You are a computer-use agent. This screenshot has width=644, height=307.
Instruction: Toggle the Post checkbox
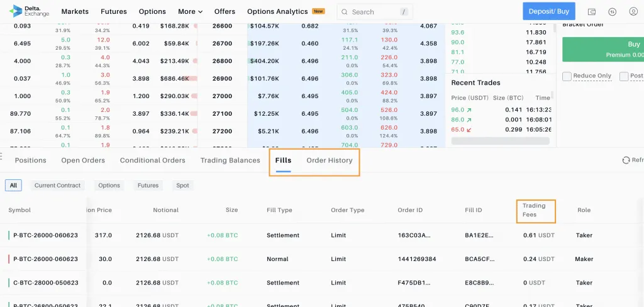point(624,76)
